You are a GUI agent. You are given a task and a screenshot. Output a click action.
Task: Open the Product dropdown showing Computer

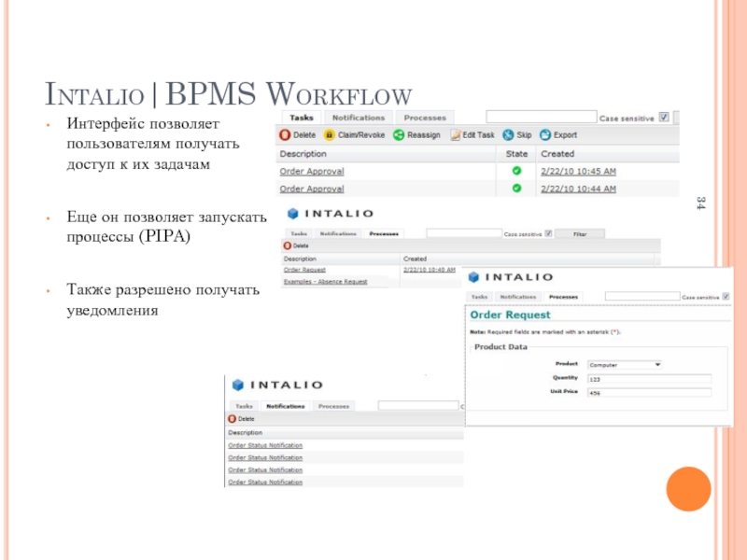(x=625, y=365)
